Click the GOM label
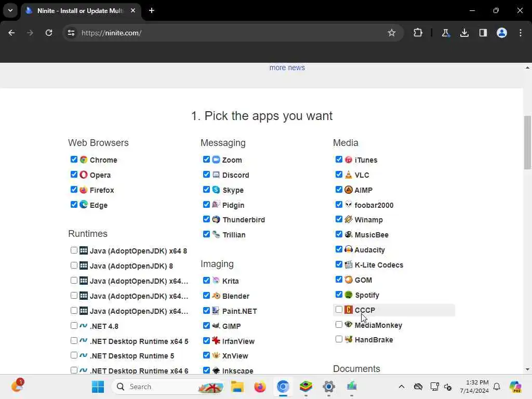This screenshot has width=532, height=399. pyautogui.click(x=363, y=280)
